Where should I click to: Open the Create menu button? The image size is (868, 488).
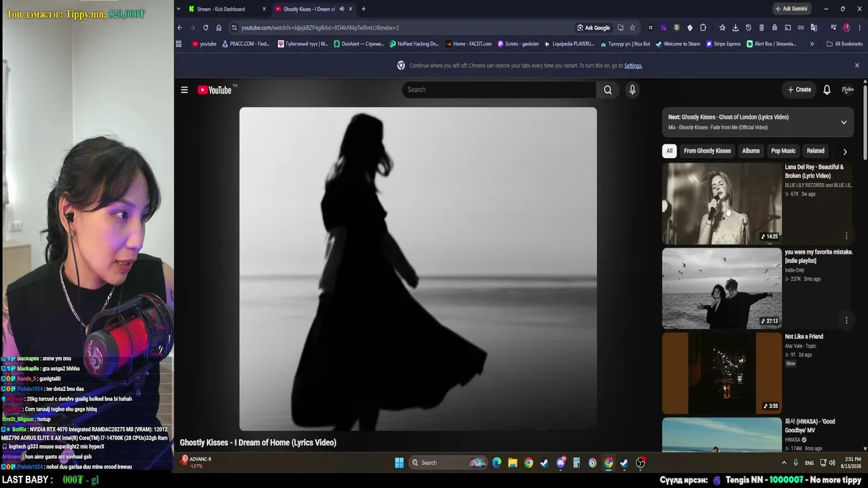click(x=800, y=89)
